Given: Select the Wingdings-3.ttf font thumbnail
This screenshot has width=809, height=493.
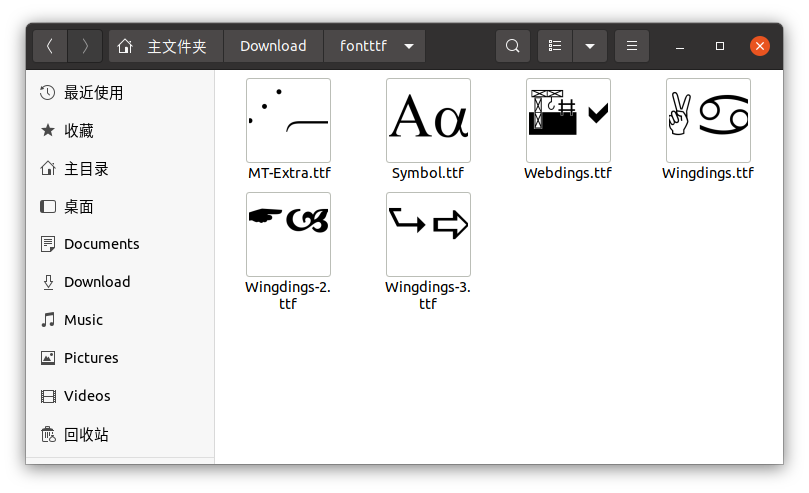Looking at the screenshot, I should pyautogui.click(x=428, y=235).
